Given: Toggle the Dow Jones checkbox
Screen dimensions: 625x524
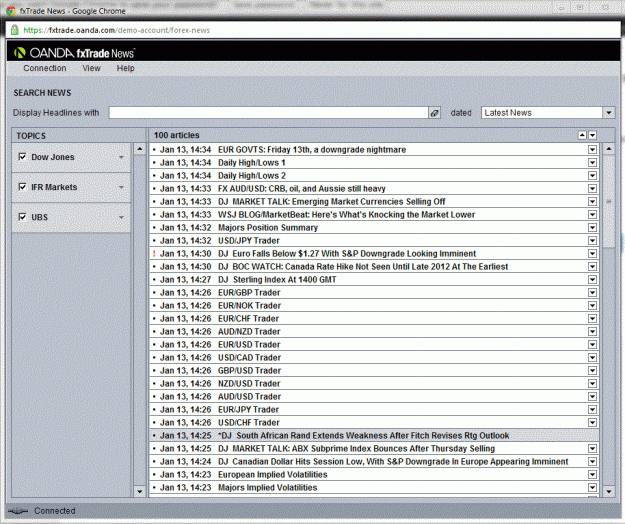Looking at the screenshot, I should click(22, 157).
